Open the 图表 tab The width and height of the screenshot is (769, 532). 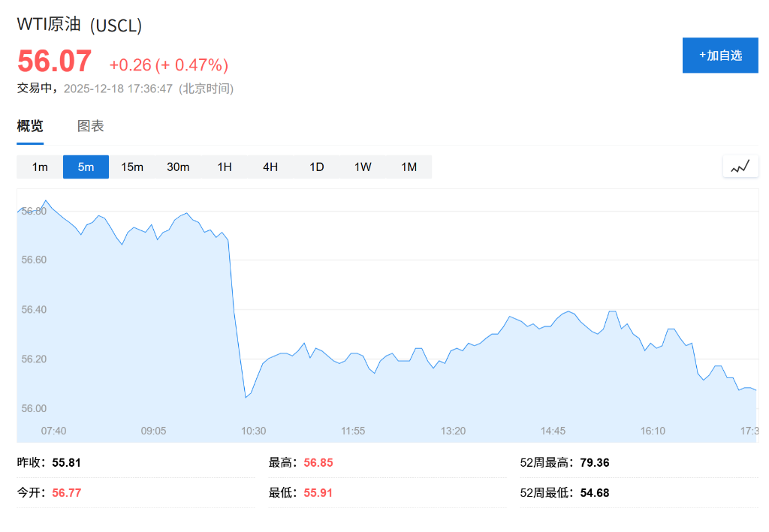coord(91,126)
